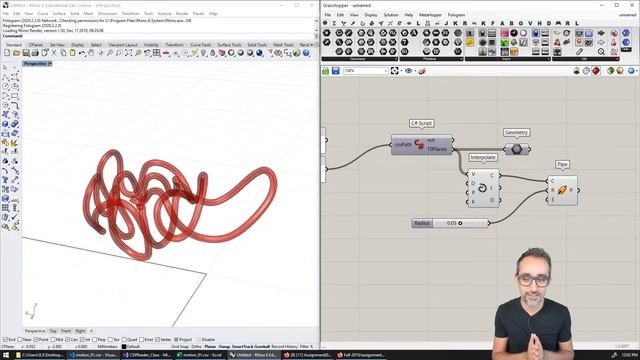Toggle the Perp osnap checkbox
Viewport: 640px width, 360px height.
tap(95, 340)
